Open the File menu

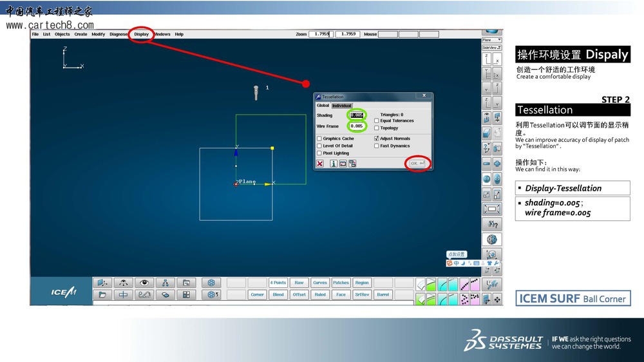click(x=35, y=34)
